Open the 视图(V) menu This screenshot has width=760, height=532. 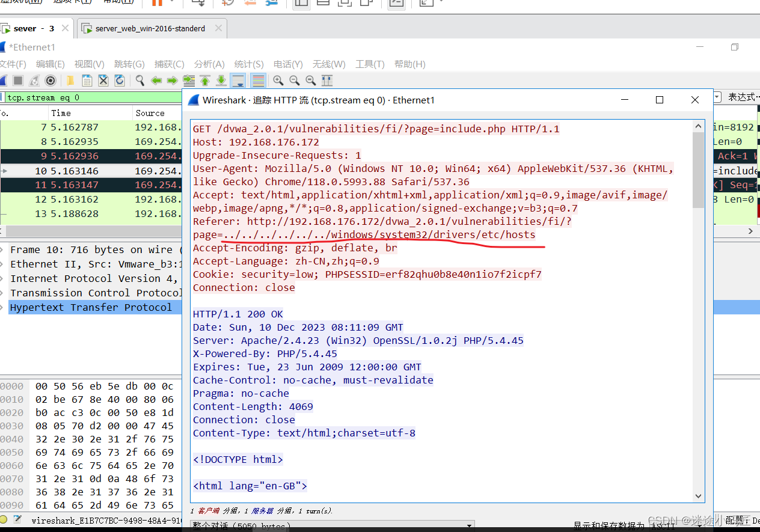[89, 64]
